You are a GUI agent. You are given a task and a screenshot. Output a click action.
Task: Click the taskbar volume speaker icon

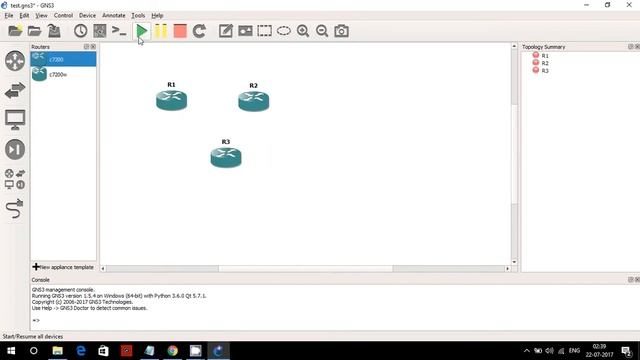pyautogui.click(x=549, y=351)
